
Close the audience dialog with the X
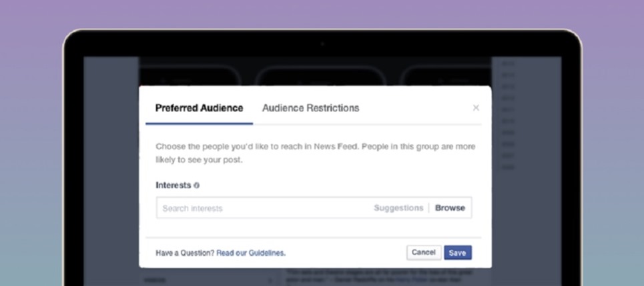(476, 108)
